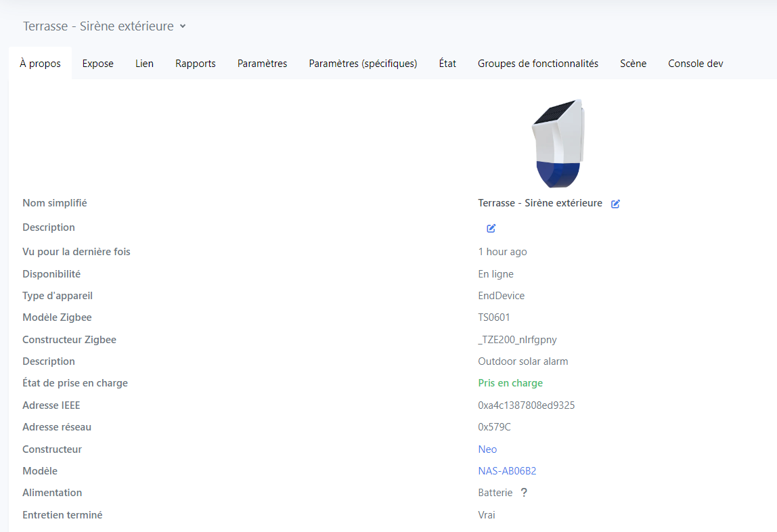777x532 pixels.
Task: Click the question mark icon beside Batterie
Action: click(523, 493)
